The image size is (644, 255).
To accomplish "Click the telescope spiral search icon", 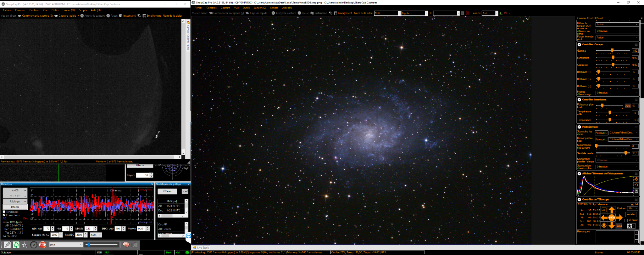I will click(x=604, y=210).
